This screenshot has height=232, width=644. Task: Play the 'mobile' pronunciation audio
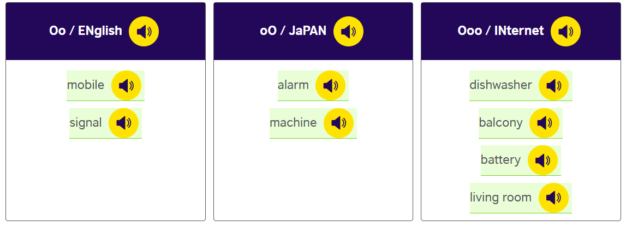126,86
